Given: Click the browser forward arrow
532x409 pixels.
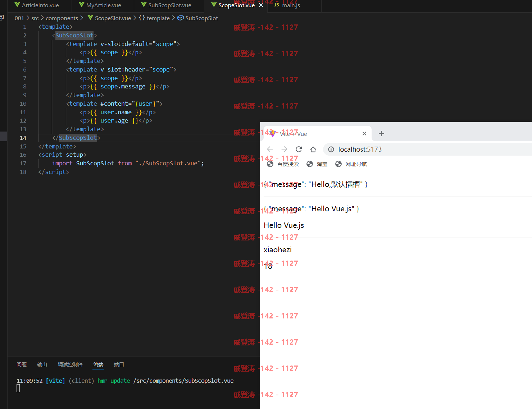Looking at the screenshot, I should point(284,149).
